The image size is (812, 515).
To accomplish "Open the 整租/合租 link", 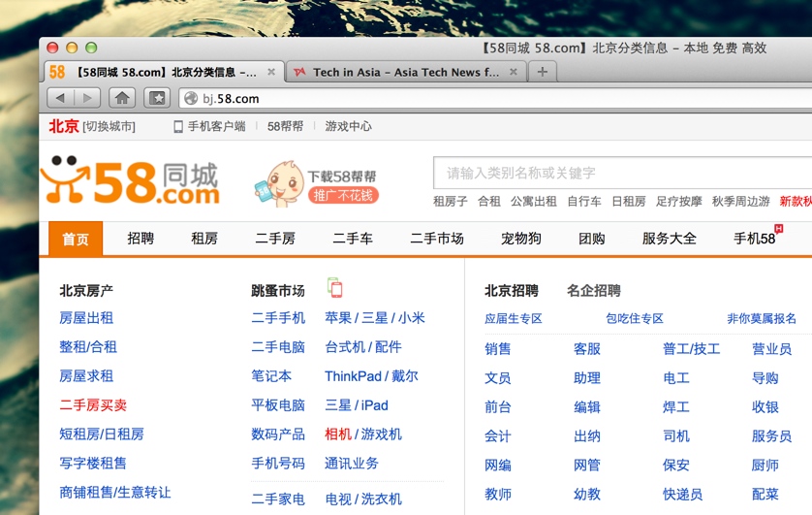I will pos(88,346).
